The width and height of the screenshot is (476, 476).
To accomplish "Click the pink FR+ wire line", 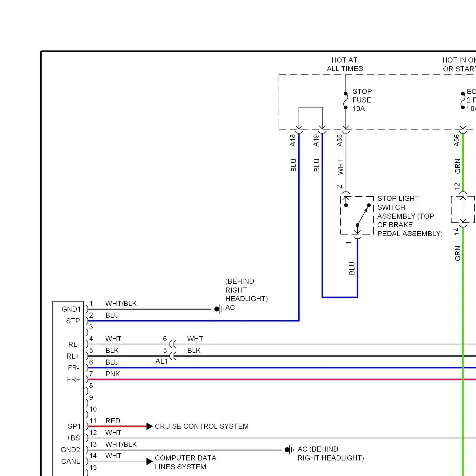I will [282, 380].
